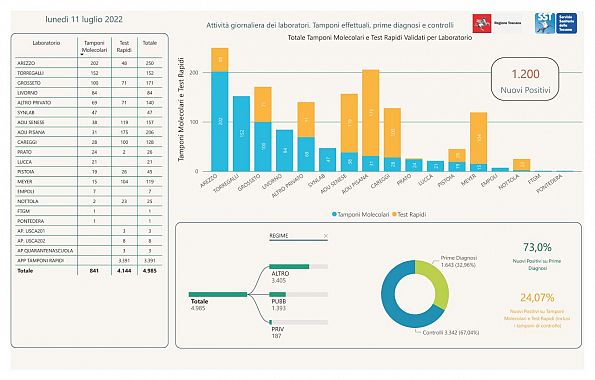
Task: Select the Test Rapidi legend dot
Action: pos(394,214)
